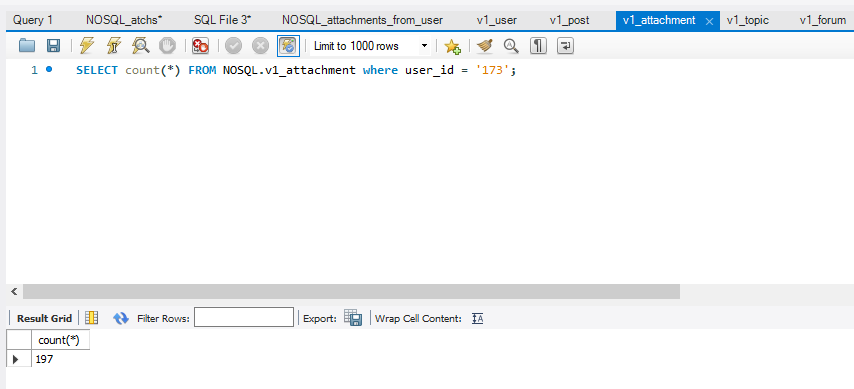Toggle invisible characters pilcrow icon
Viewport: 854px width, 389px height.
click(x=538, y=46)
